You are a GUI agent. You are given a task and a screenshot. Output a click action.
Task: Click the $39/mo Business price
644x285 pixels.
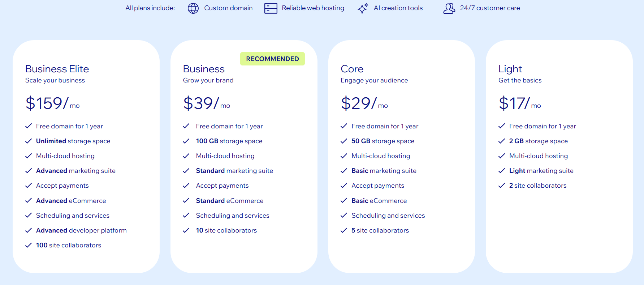click(x=207, y=103)
